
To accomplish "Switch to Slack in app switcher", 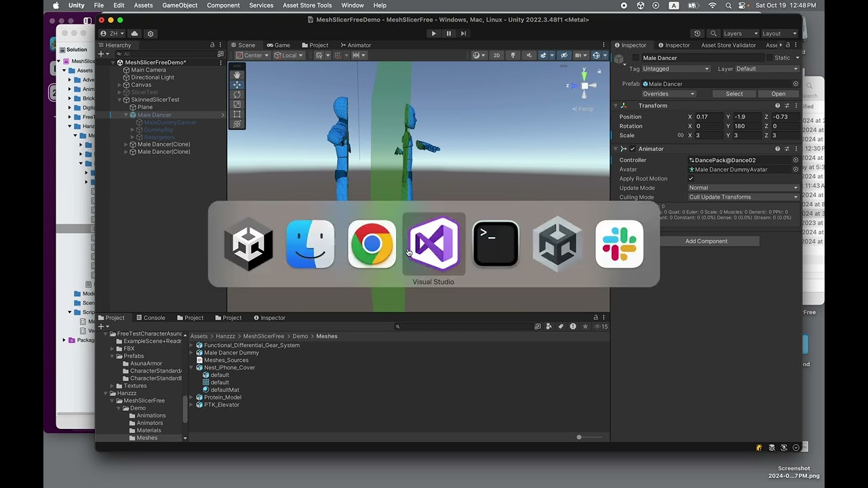I will (x=619, y=244).
